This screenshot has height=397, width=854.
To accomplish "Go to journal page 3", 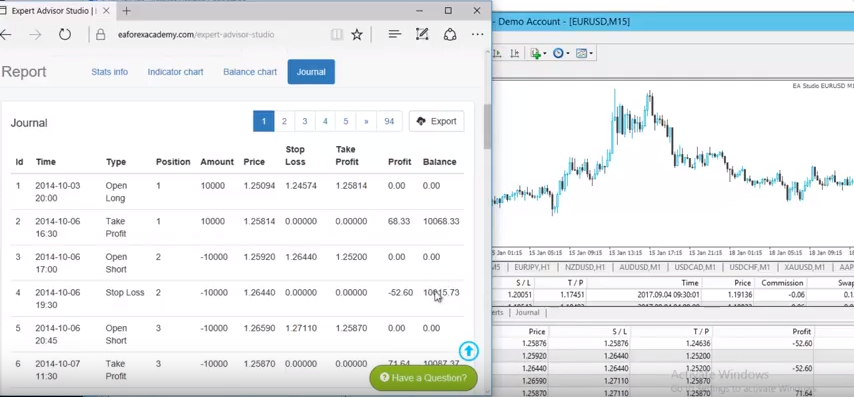I will pyautogui.click(x=304, y=121).
